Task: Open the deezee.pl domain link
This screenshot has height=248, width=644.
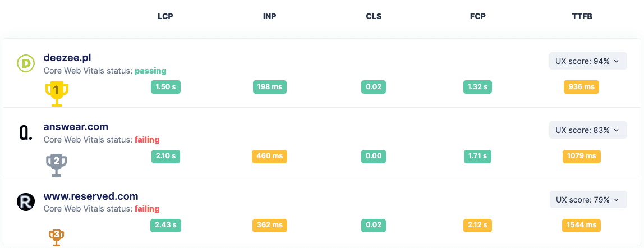Action: pos(67,58)
